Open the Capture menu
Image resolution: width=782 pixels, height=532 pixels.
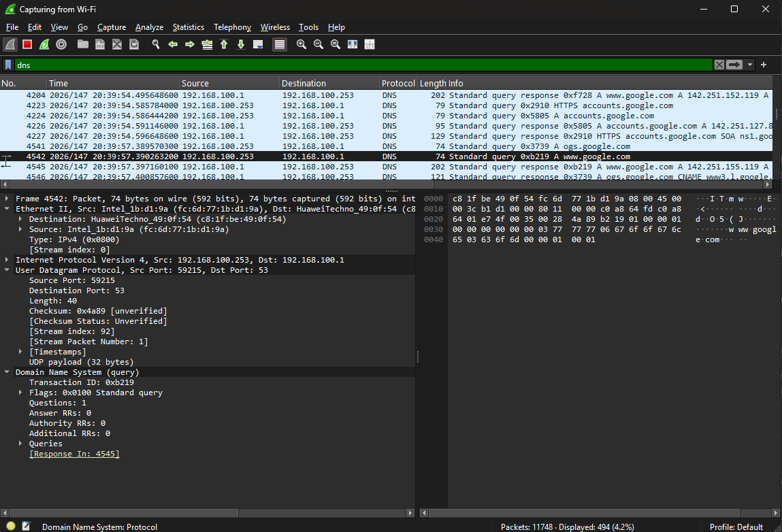111,27
